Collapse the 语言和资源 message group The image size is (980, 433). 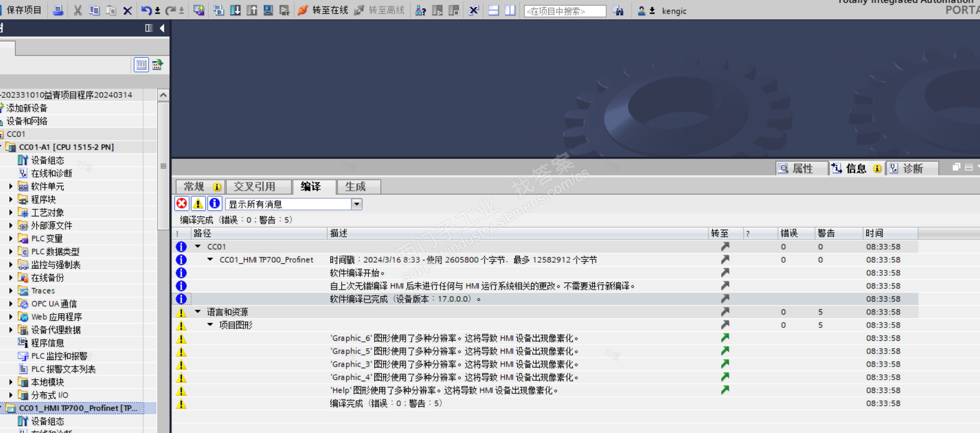click(198, 312)
